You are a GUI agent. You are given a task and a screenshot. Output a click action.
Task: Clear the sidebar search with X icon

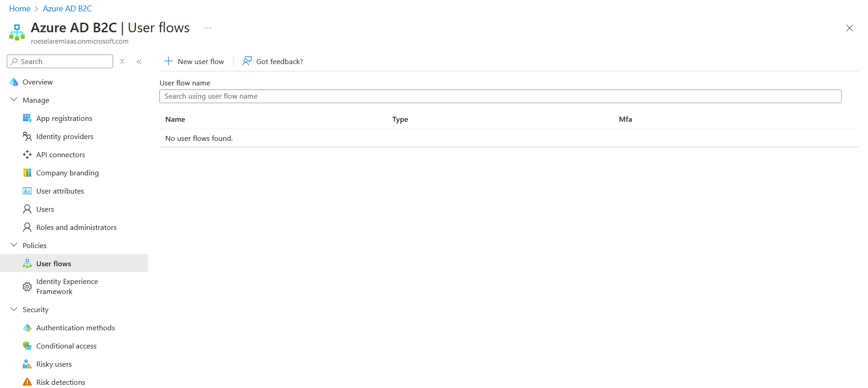122,61
